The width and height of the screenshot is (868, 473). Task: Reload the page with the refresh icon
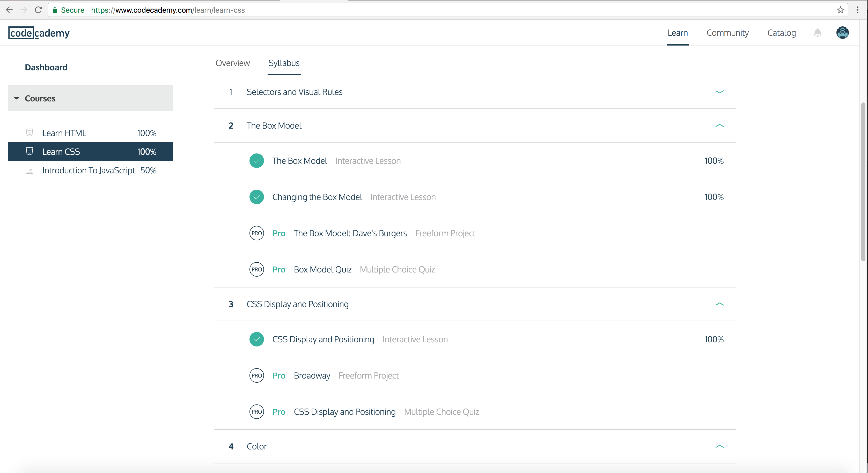(38, 10)
